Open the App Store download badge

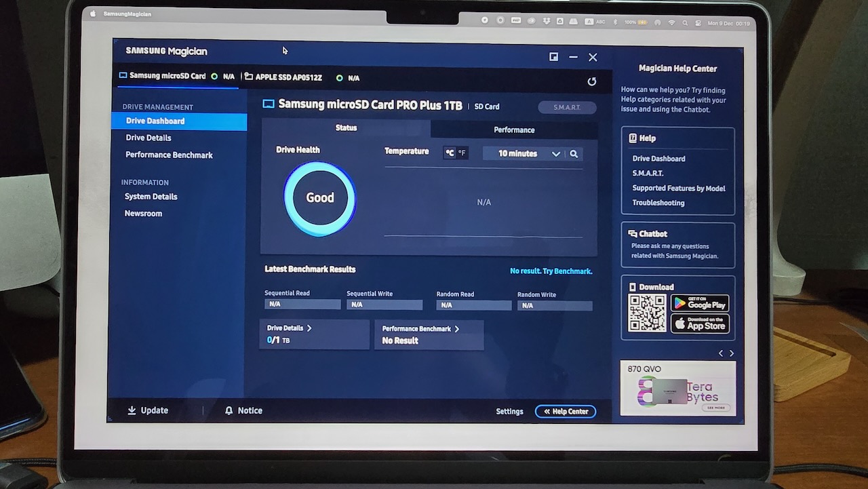700,324
